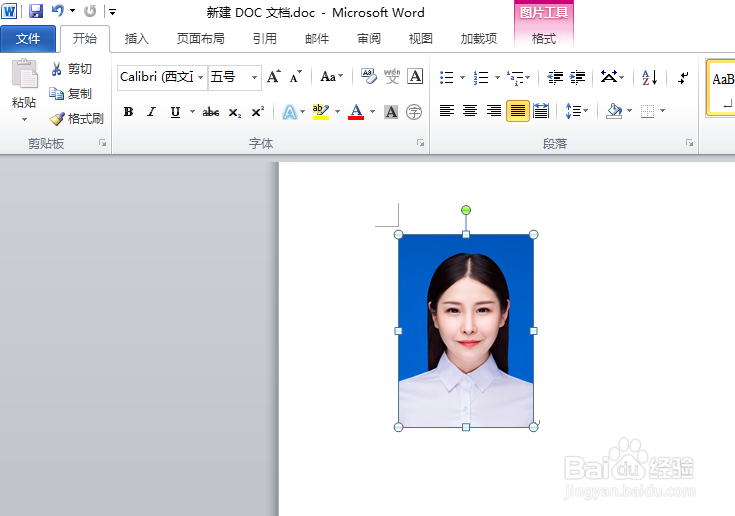Click Align Text Right icon
The height and width of the screenshot is (516, 735).
coord(494,111)
